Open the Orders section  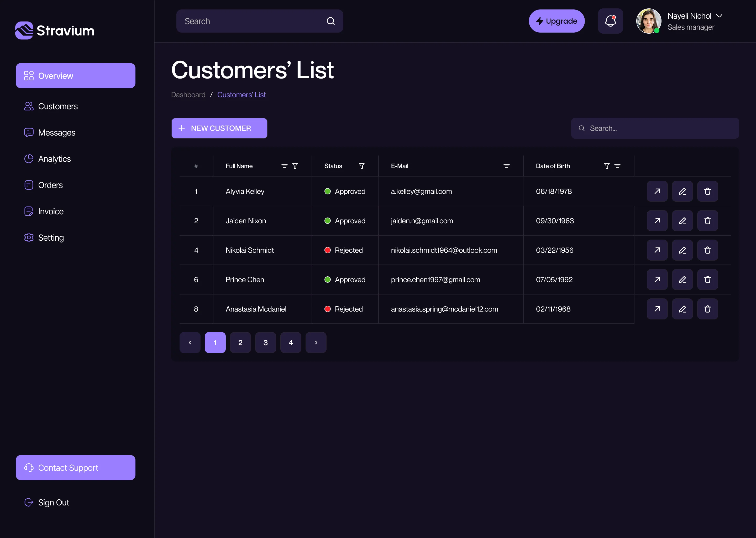click(50, 185)
